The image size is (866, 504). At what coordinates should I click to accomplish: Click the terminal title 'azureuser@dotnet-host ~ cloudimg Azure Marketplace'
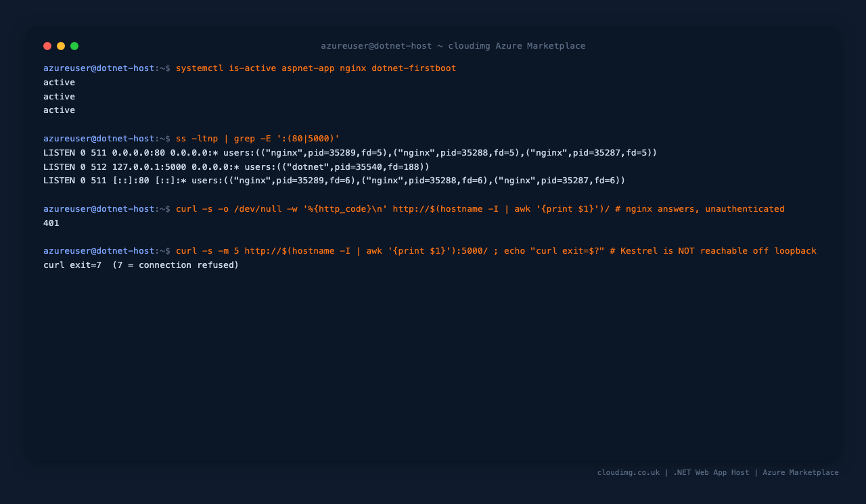(x=453, y=46)
